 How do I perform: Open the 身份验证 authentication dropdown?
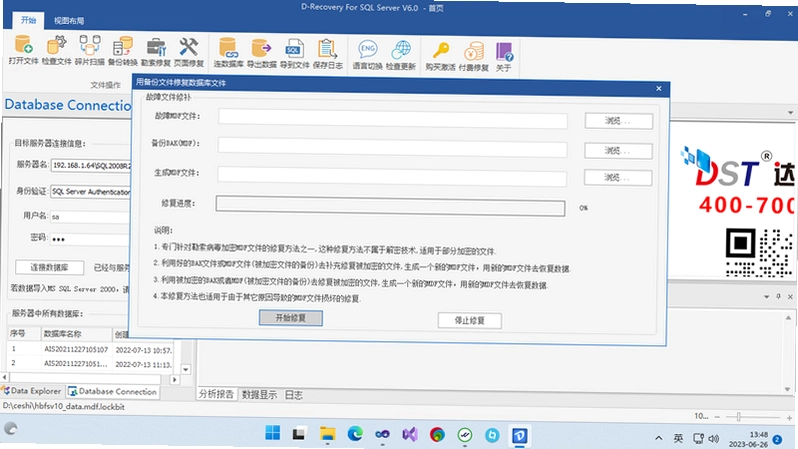tap(92, 192)
